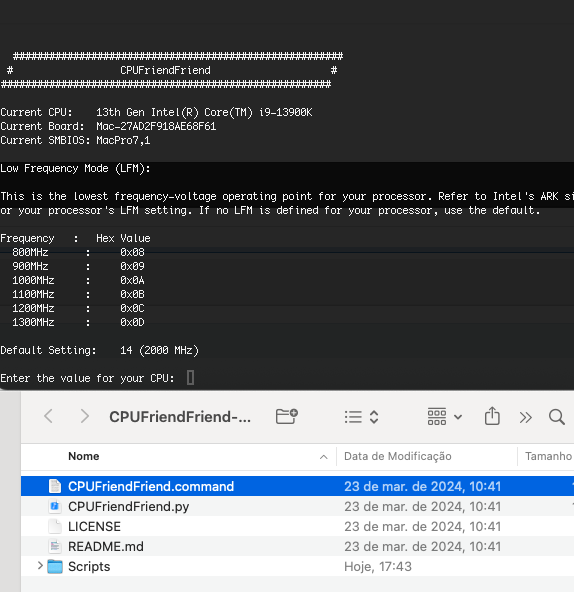
Task: Create a new folder with toolbar icon
Action: click(287, 416)
